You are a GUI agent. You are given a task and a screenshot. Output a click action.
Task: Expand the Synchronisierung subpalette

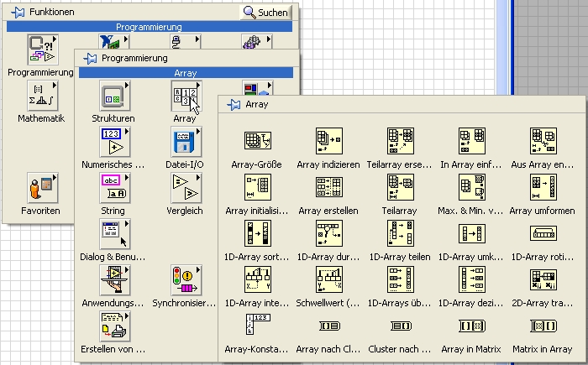click(186, 280)
